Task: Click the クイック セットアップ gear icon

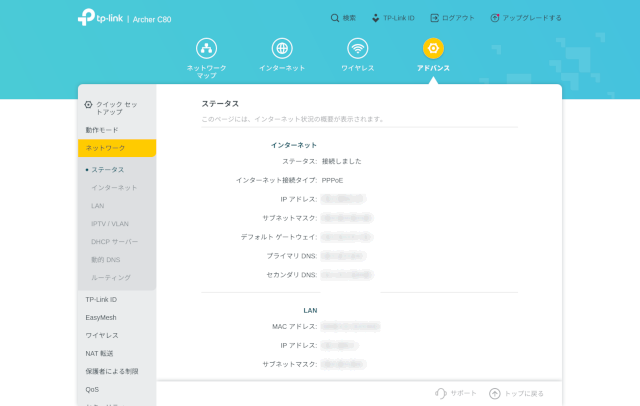Action: 88,104
